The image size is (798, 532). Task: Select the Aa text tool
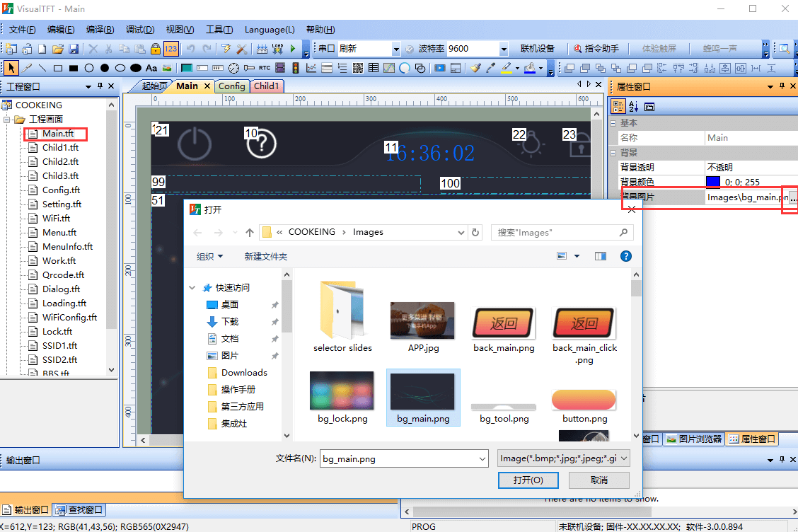tap(151, 68)
